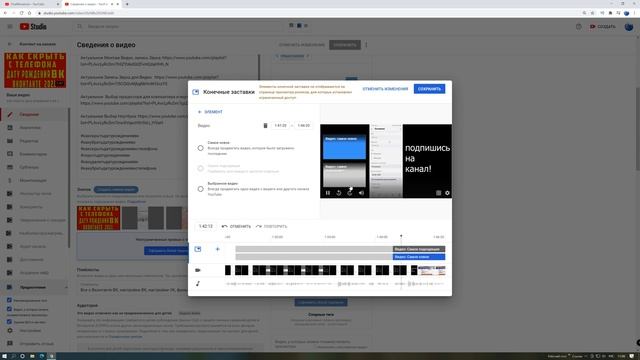
Task: Click the current time field 1:42:12
Action: click(206, 226)
